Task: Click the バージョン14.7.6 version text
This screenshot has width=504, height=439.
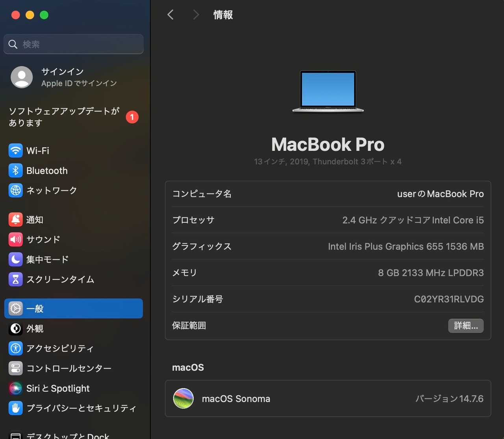Action: click(x=449, y=398)
